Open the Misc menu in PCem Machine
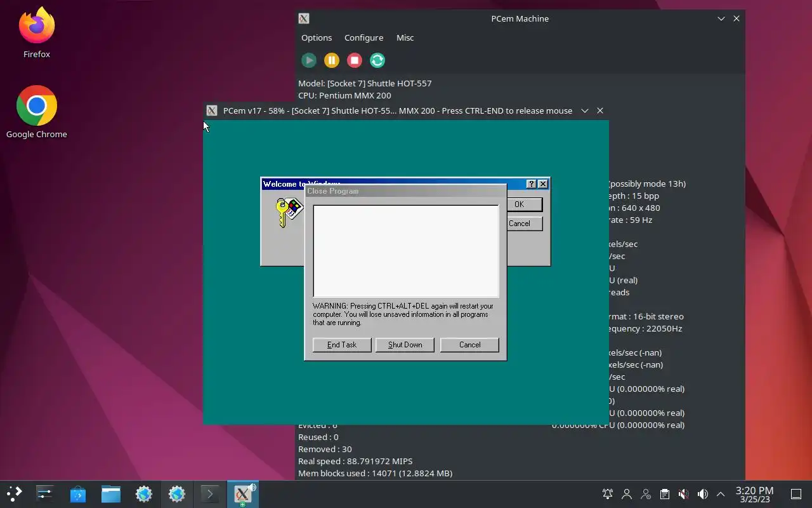 click(x=405, y=37)
